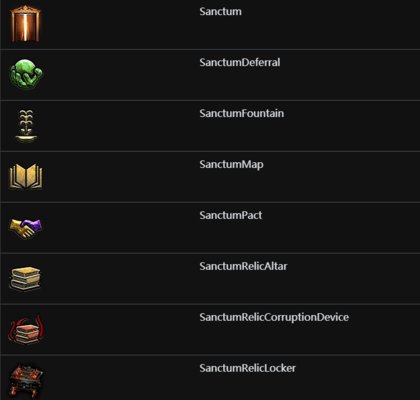The image size is (420, 400).
Task: Click the SanctumFountain text label
Action: 242,113
